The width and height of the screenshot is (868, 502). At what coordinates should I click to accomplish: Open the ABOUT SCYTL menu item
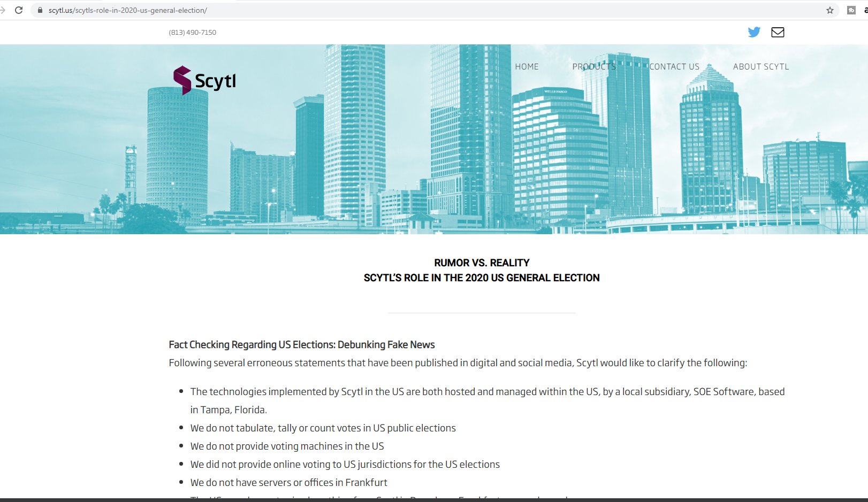(761, 67)
